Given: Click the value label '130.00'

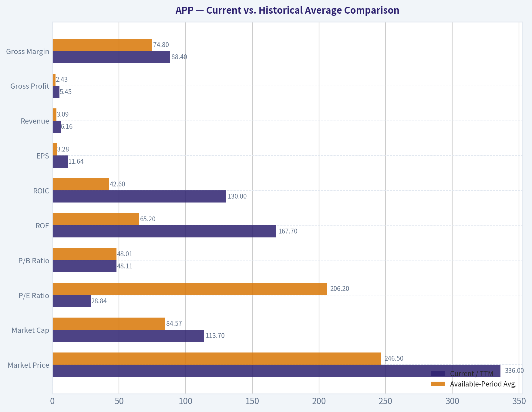Looking at the screenshot, I should click(237, 196).
